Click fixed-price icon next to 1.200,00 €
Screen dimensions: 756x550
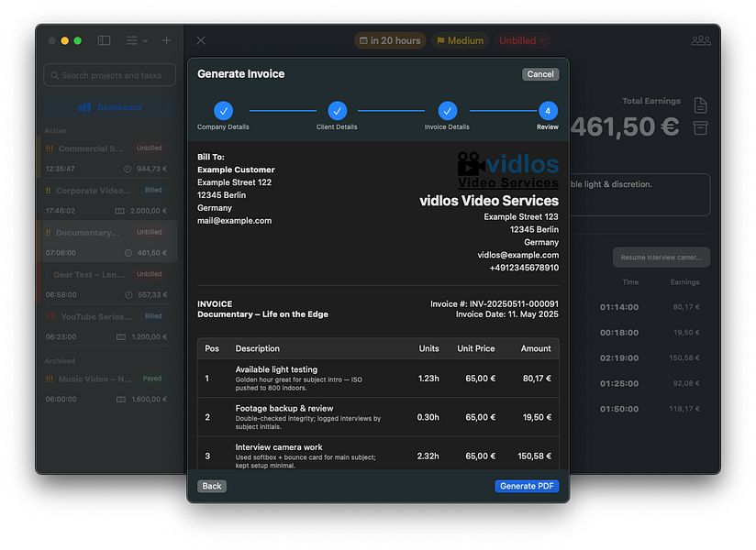pyautogui.click(x=121, y=337)
